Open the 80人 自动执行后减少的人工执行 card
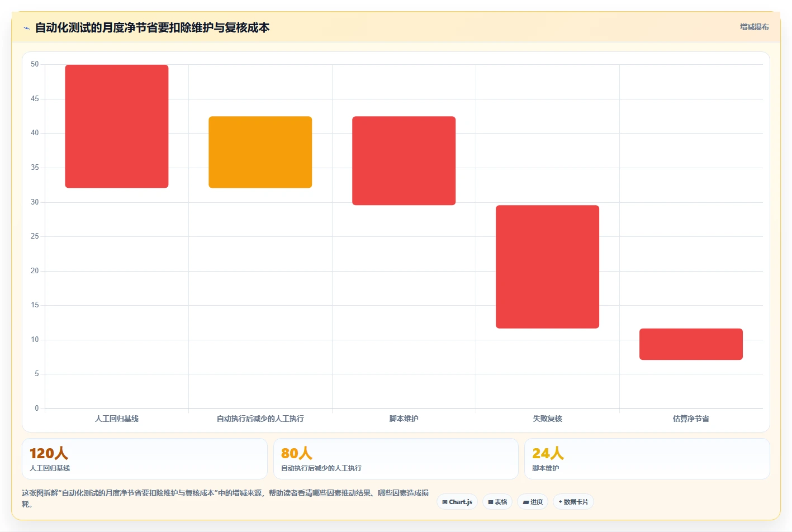 (x=396, y=459)
